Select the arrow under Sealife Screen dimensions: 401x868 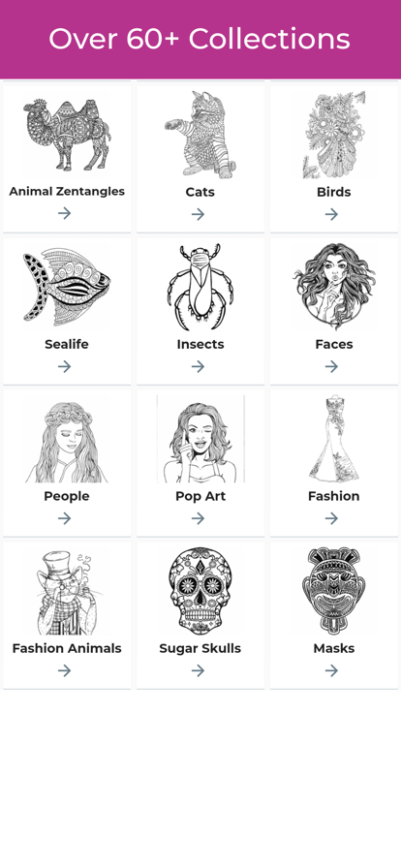point(65,366)
